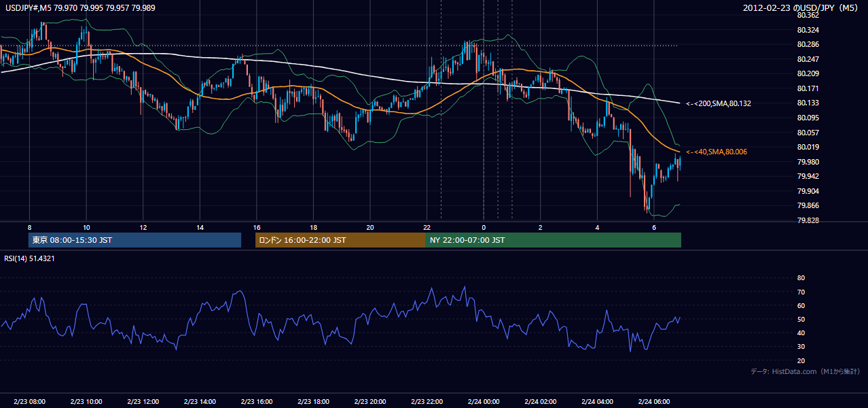868x408 pixels.
Task: Click hour label 10 under the price chart
Action: 86,227
